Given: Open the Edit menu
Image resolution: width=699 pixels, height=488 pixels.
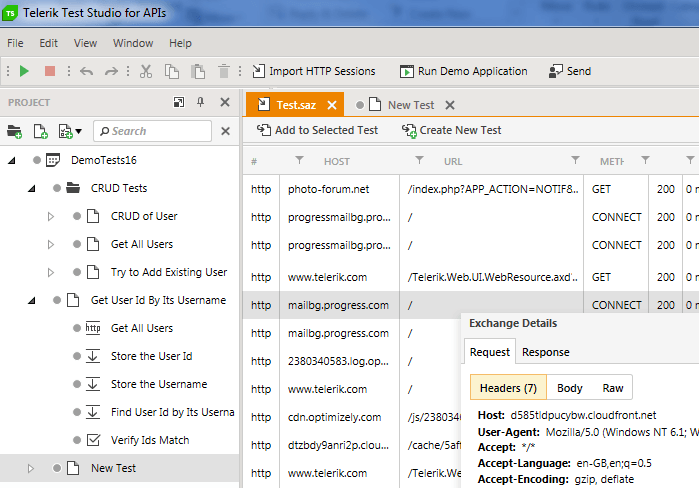Looking at the screenshot, I should click(48, 43).
